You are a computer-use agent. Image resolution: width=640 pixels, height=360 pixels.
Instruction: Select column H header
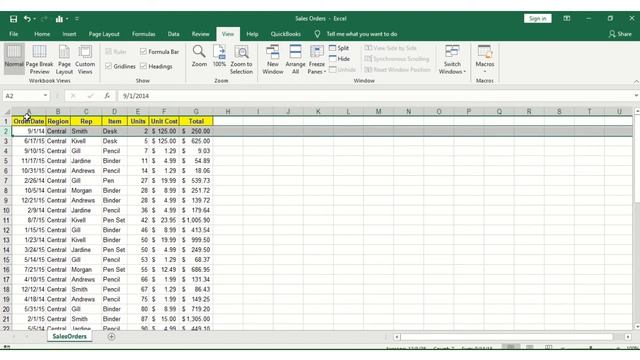point(228,111)
